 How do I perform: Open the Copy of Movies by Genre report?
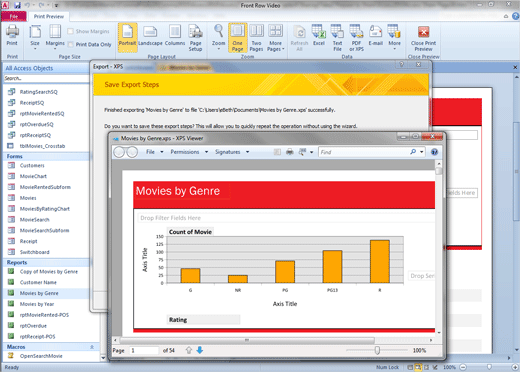tap(49, 272)
